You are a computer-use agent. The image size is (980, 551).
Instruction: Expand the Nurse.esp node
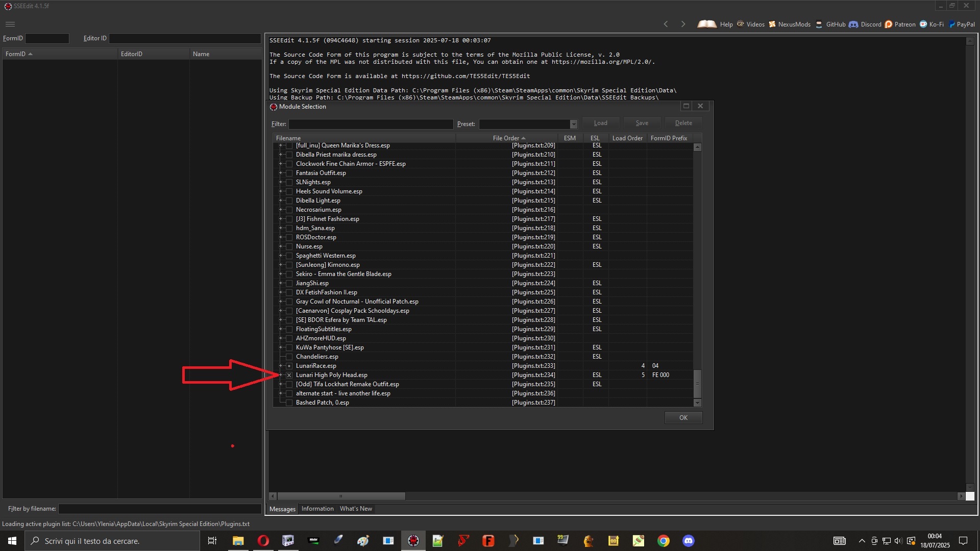coord(280,246)
